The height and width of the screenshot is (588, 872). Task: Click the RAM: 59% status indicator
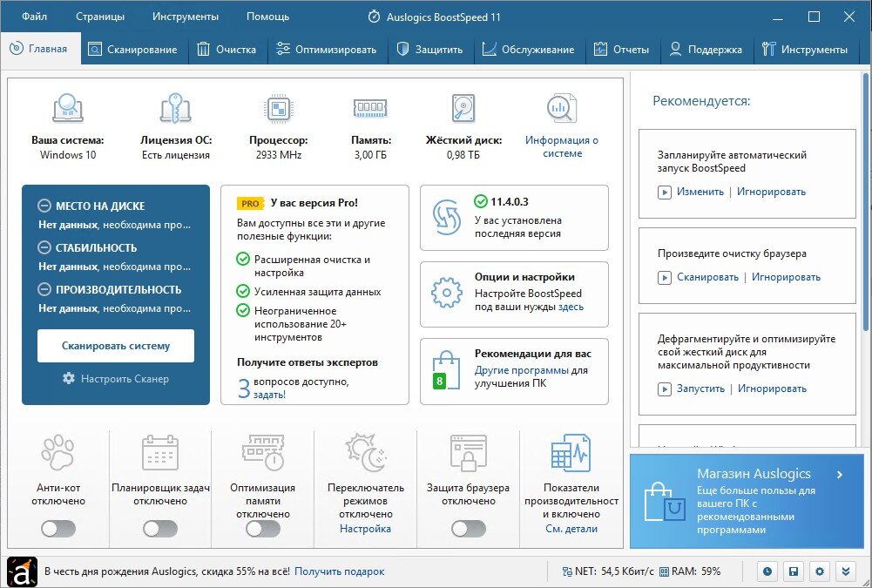tap(690, 571)
